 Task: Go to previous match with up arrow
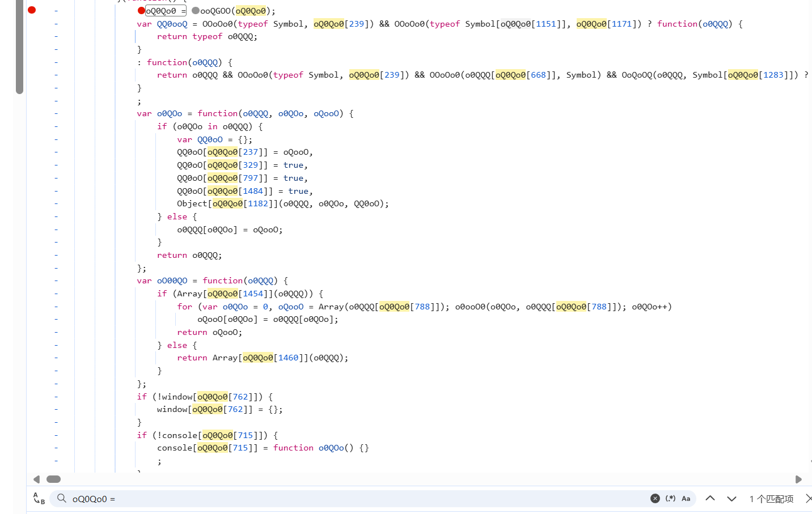710,498
